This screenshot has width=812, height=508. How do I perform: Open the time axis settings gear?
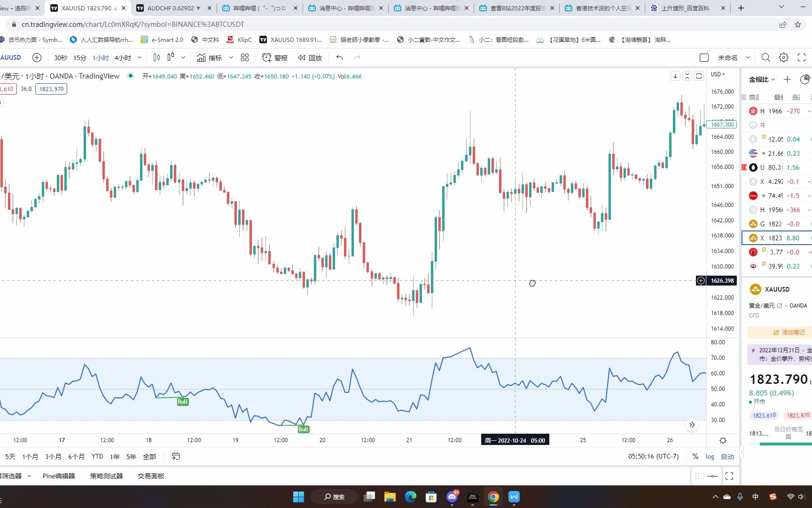point(723,440)
